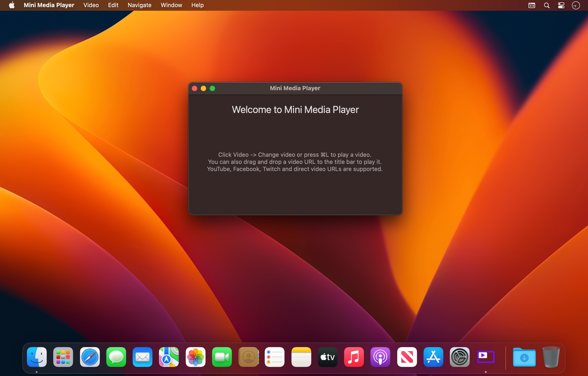588x376 pixels.
Task: Open the Video menu
Action: pos(91,5)
